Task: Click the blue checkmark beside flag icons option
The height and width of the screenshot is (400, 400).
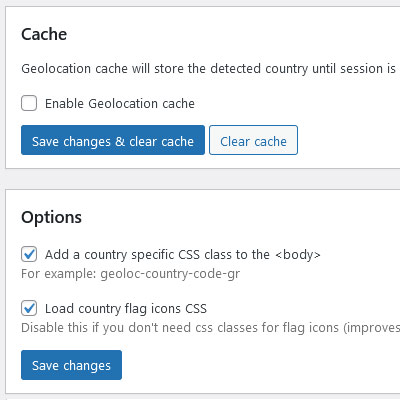Action: click(29, 308)
